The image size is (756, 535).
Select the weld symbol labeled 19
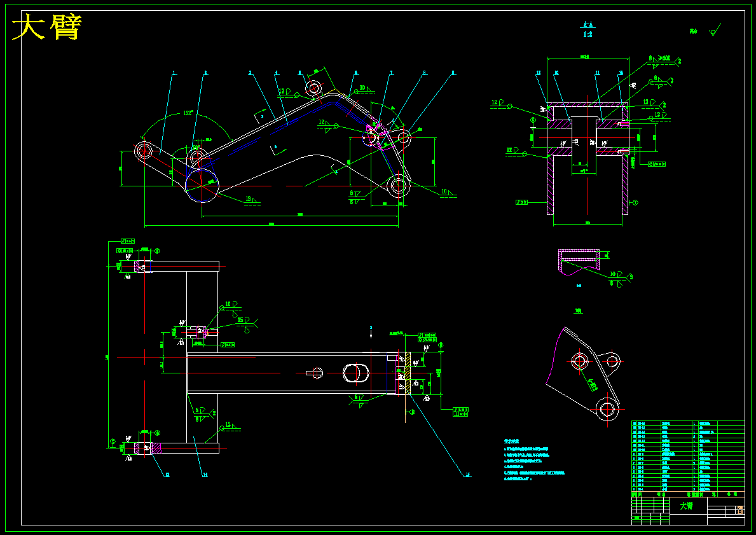(x=252, y=199)
